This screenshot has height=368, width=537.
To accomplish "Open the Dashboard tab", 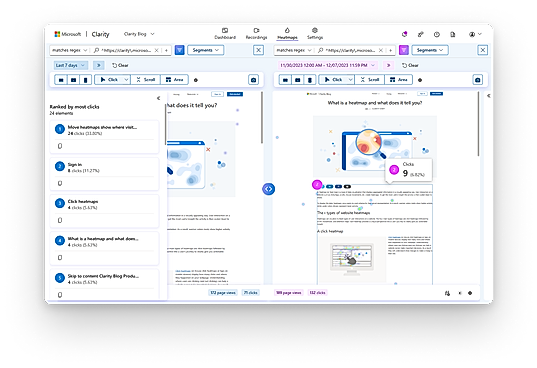I will pyautogui.click(x=225, y=34).
